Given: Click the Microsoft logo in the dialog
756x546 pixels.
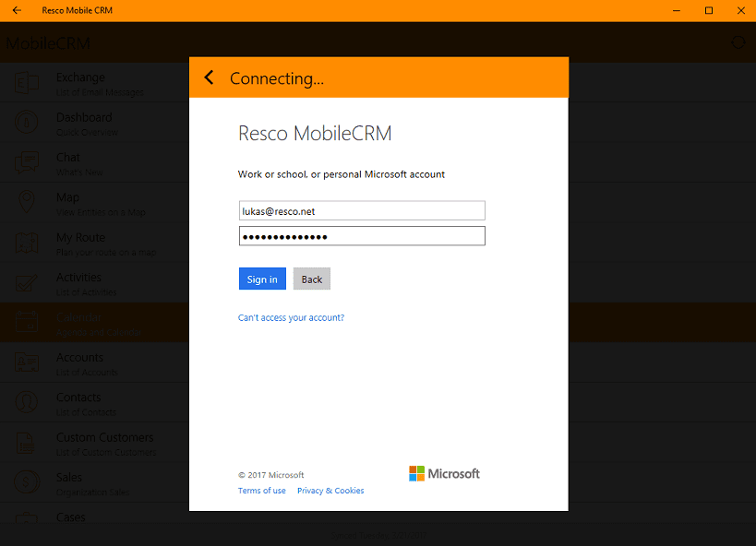Looking at the screenshot, I should pos(444,474).
